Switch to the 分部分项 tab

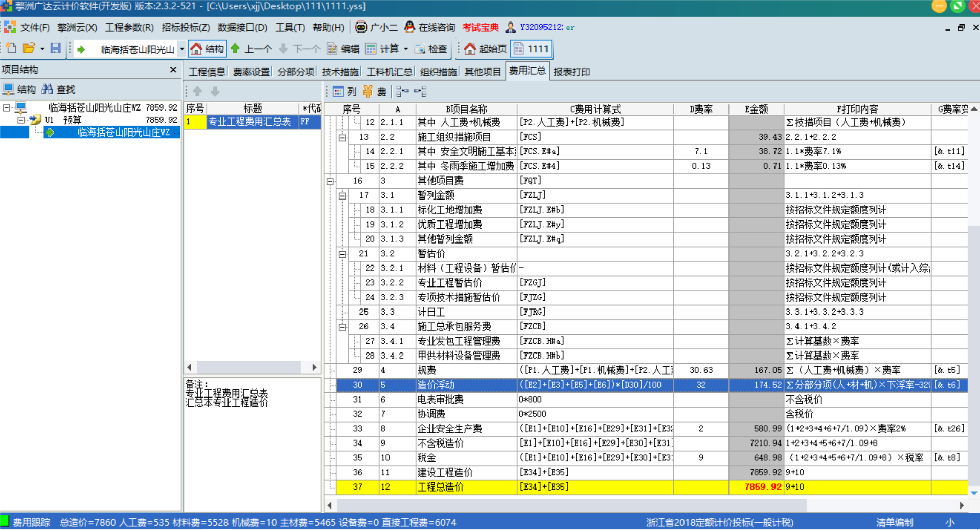(x=295, y=72)
